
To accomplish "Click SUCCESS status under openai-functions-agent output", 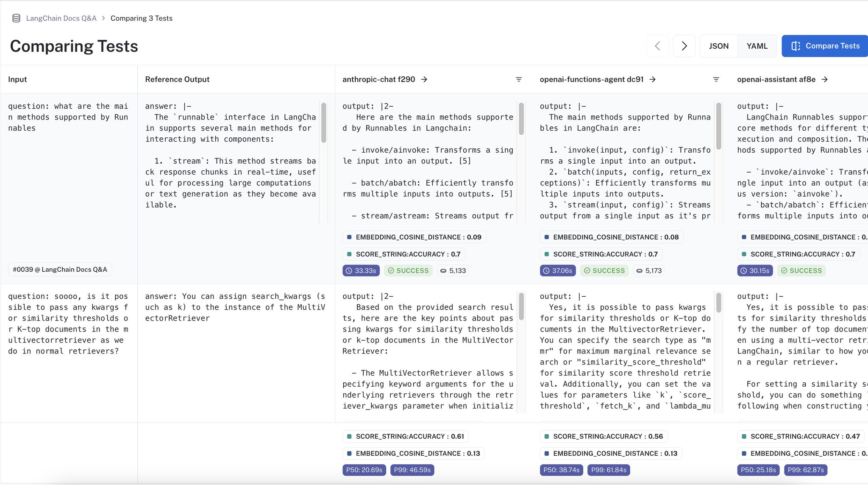I will point(604,270).
